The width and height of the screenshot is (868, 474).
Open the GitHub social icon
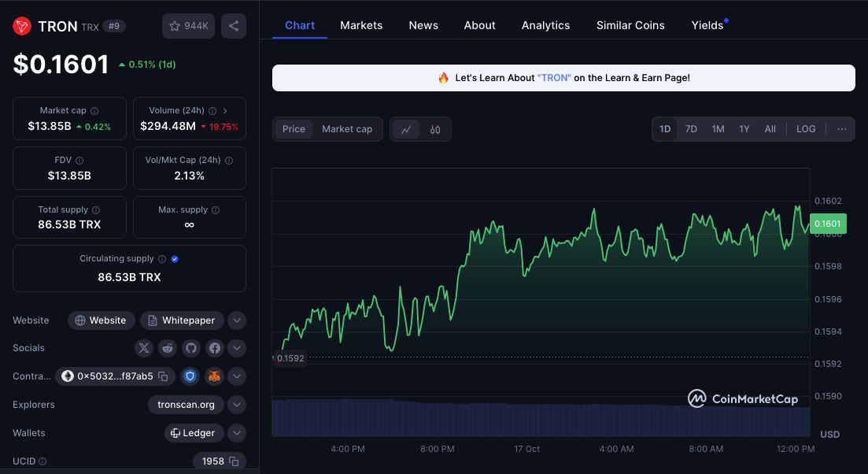click(191, 348)
